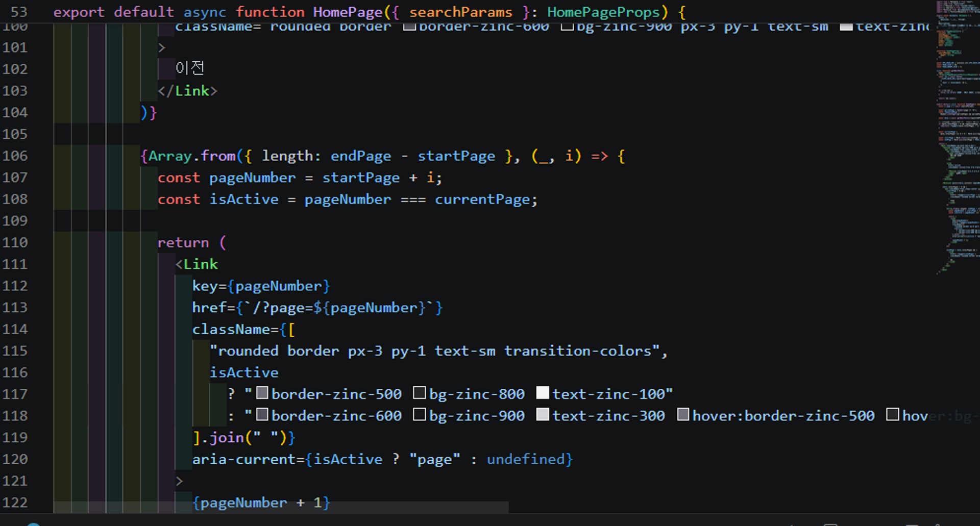
Task: Select line number 101 in the gutter
Action: pos(15,47)
